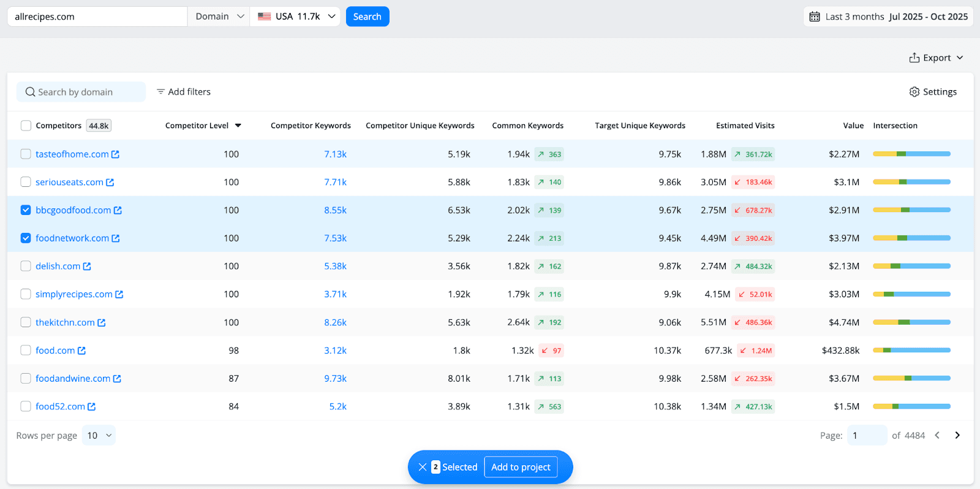Open seriouseats.com external link icon
This screenshot has width=980, height=489.
(110, 183)
